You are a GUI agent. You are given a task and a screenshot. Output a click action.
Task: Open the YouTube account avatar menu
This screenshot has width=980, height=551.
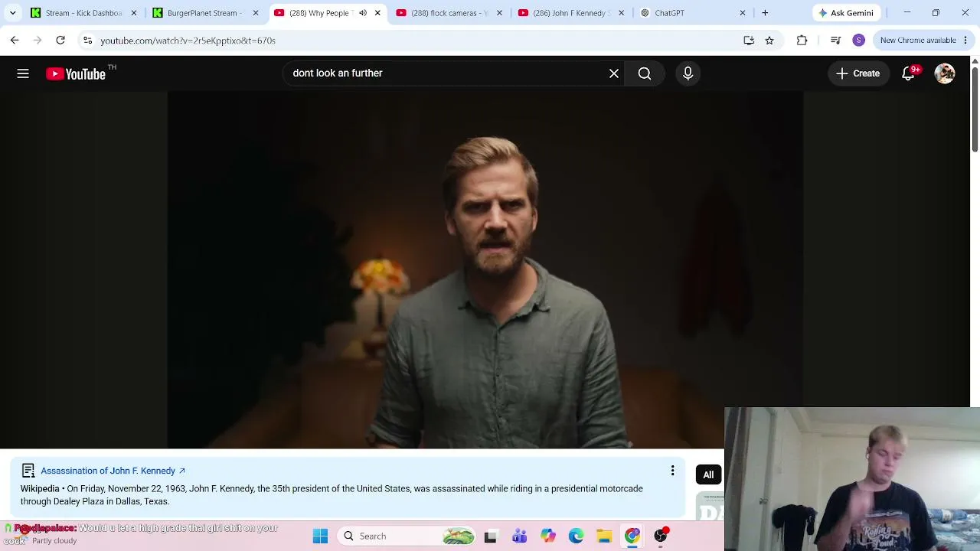point(945,73)
